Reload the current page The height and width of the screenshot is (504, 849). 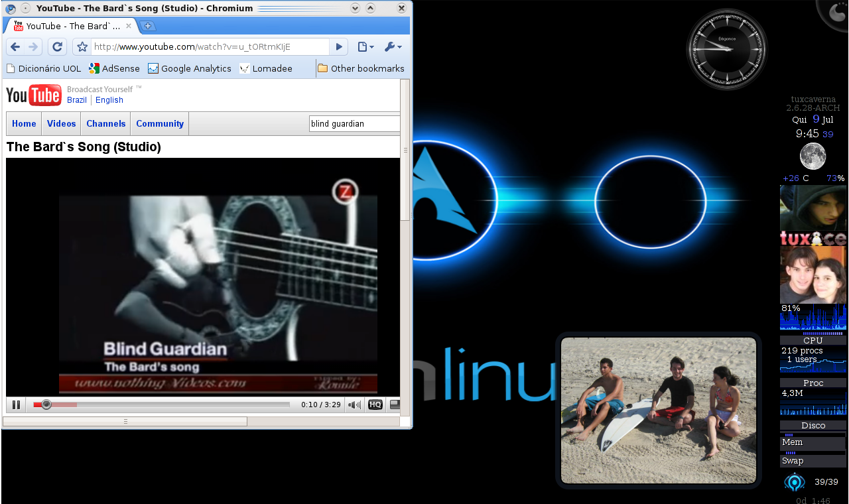pos(57,47)
